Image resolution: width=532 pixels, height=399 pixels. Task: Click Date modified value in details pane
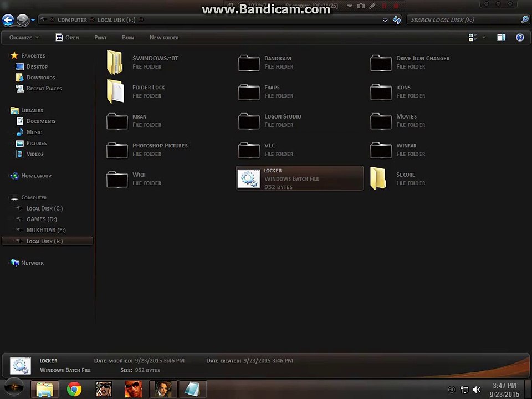[x=160, y=361]
